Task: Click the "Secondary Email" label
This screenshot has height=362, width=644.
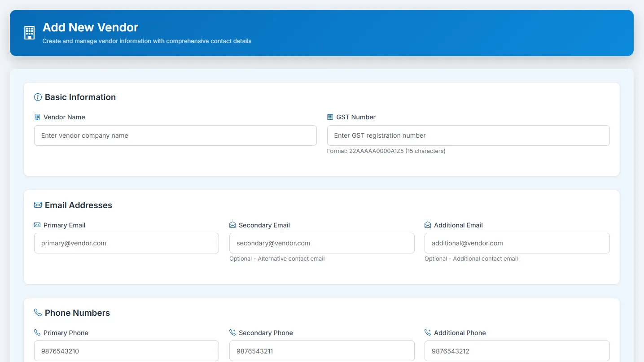Action: (264, 225)
